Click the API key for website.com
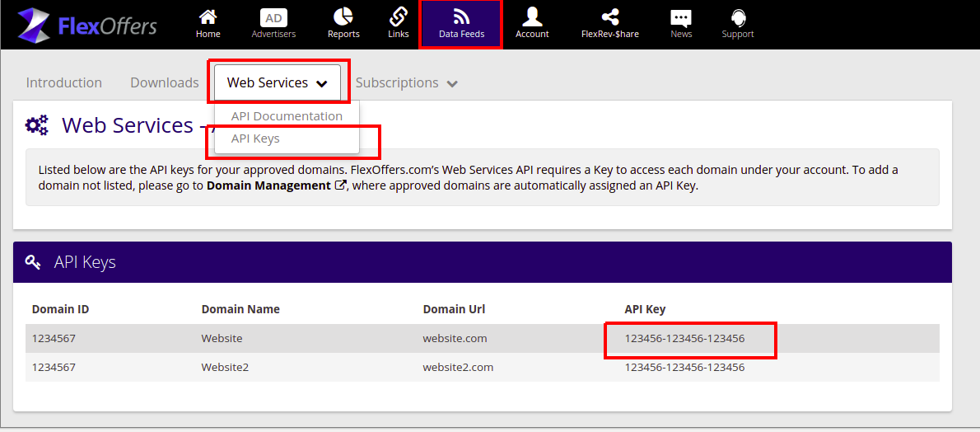Image resolution: width=980 pixels, height=432 pixels. [x=684, y=338]
